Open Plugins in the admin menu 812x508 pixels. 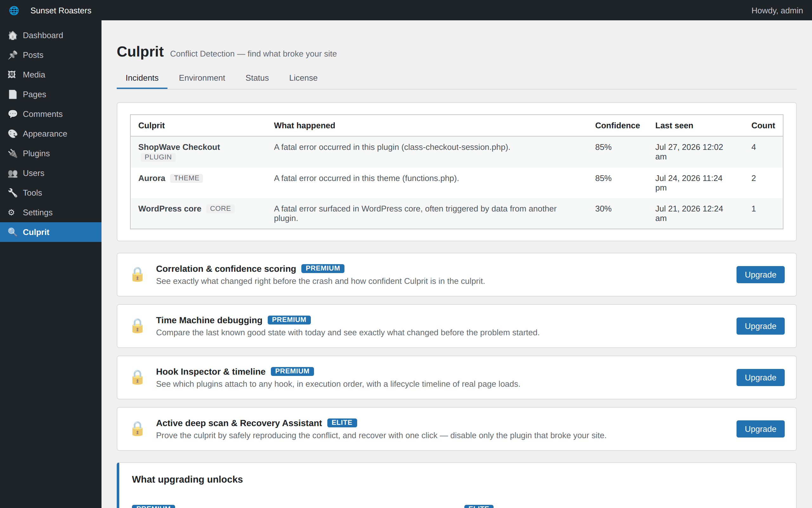point(51,154)
